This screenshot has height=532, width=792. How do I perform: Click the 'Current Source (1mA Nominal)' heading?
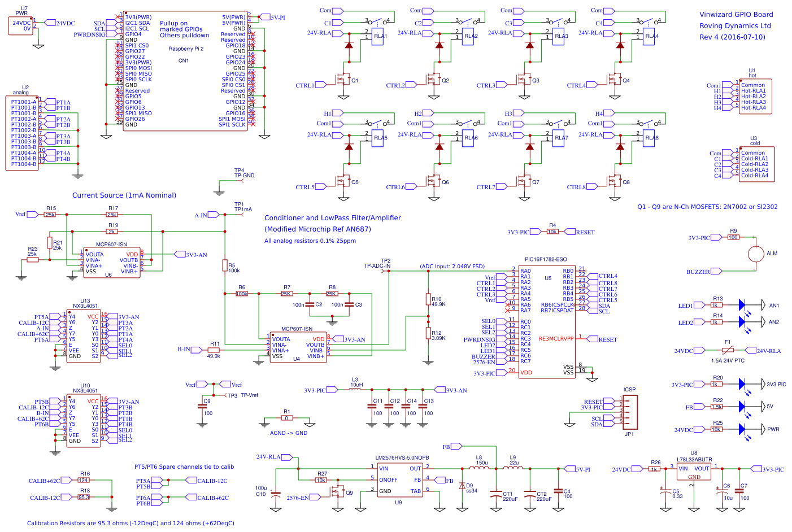(124, 195)
